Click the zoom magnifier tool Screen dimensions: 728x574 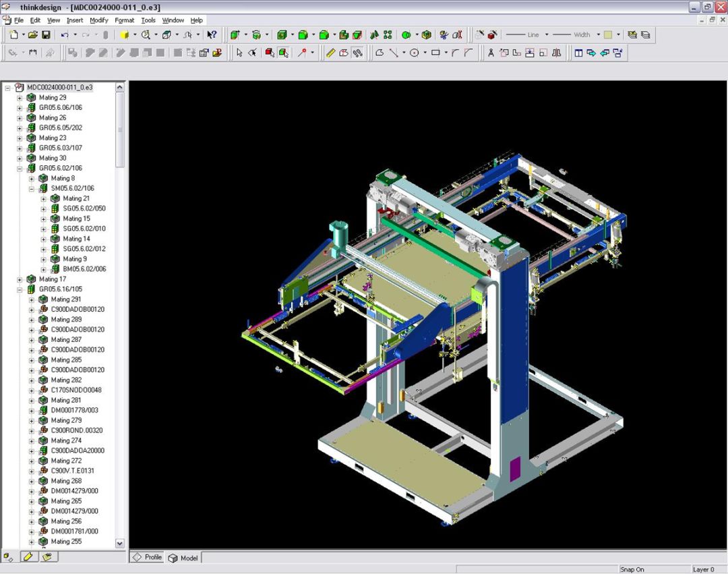tap(146, 35)
